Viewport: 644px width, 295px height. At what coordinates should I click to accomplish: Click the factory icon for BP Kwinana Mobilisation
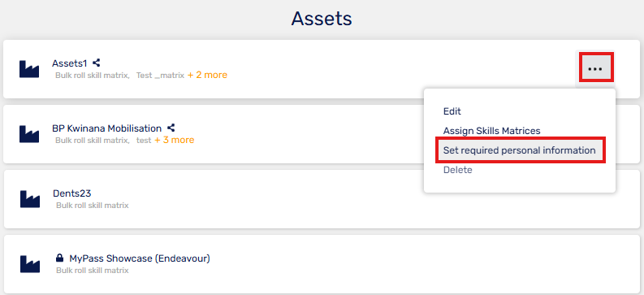29,134
